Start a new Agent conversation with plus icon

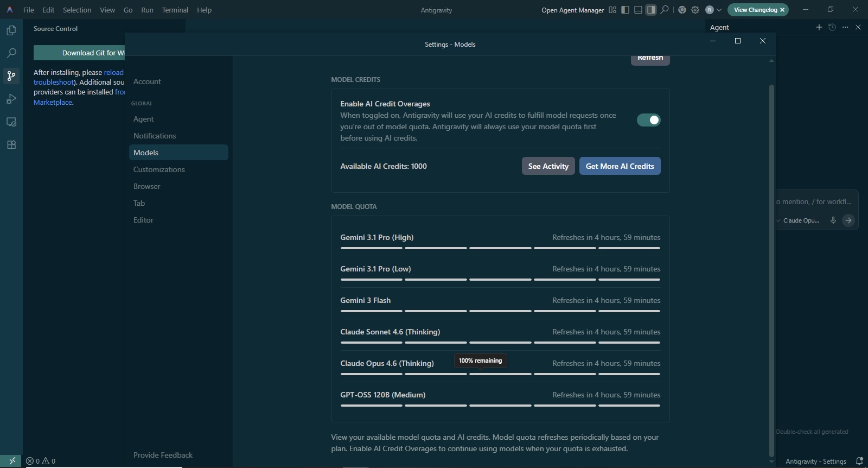click(x=819, y=27)
